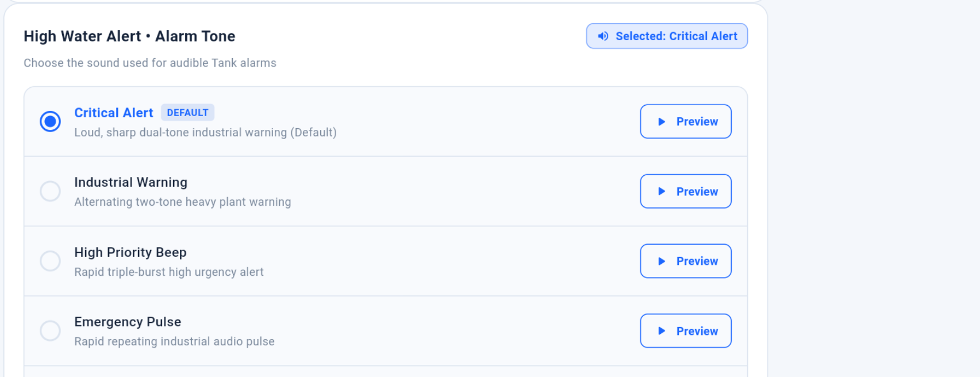
Task: Select the Industrial Warning radio button
Action: point(50,191)
